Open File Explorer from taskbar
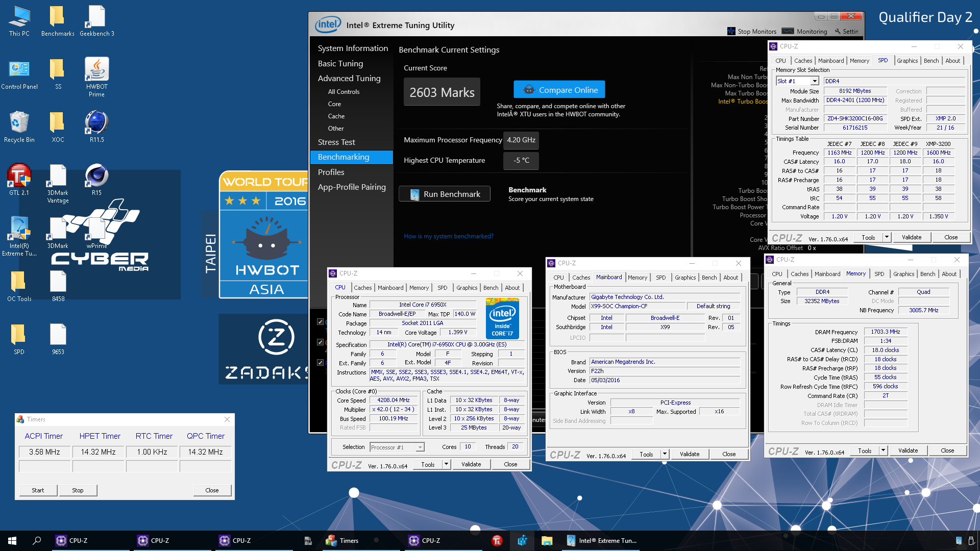This screenshot has width=980, height=551. tap(547, 541)
